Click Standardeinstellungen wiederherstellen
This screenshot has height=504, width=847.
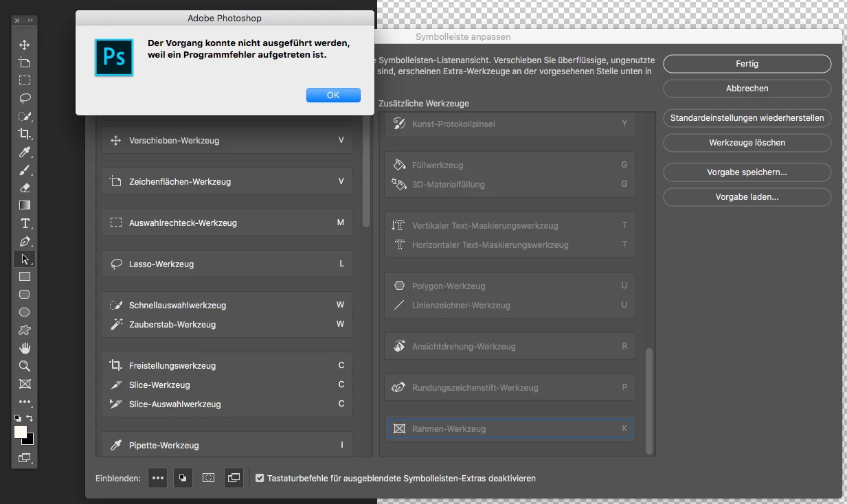[747, 118]
